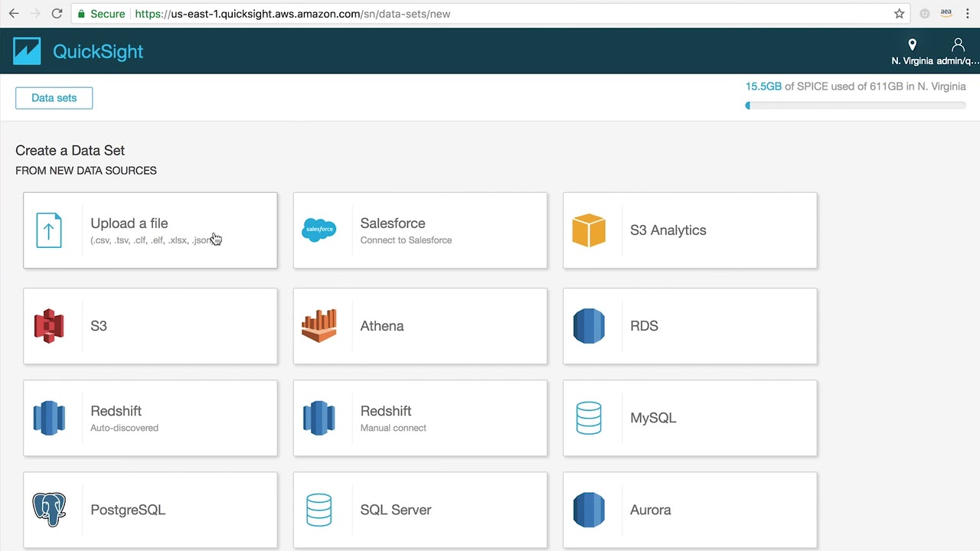
Task: Click the Data sets button
Action: click(54, 98)
